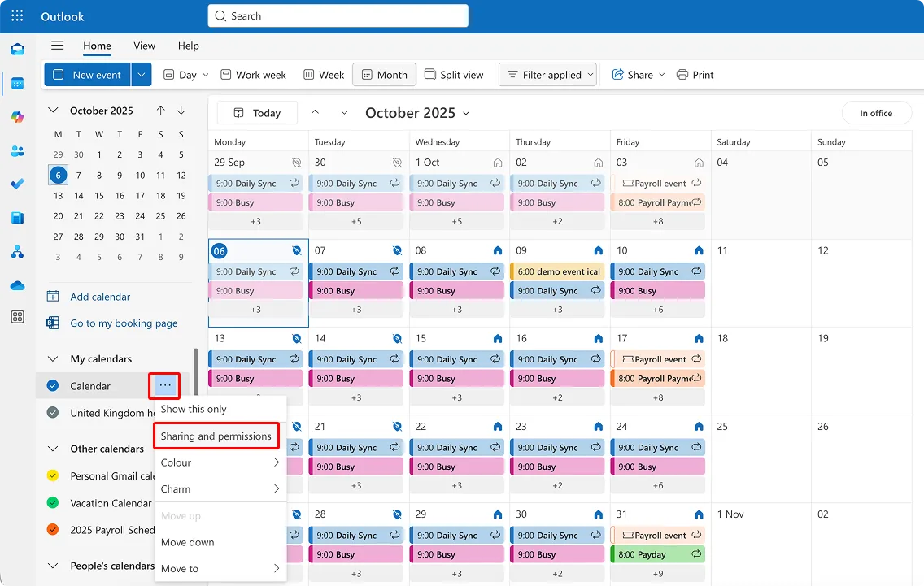Open OneDrive from the sidebar
This screenshot has height=586, width=924.
click(17, 284)
